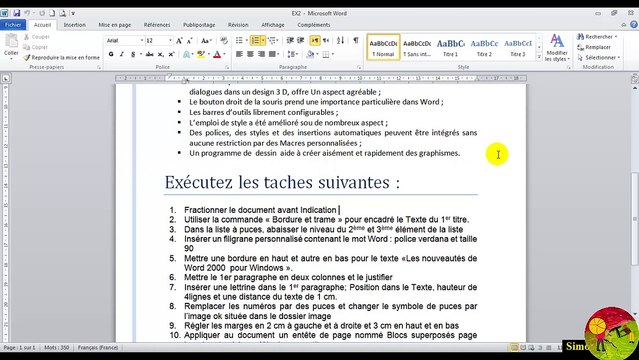This screenshot has height=360, width=639.
Task: Open Word help with the question mark icon
Action: (634, 25)
